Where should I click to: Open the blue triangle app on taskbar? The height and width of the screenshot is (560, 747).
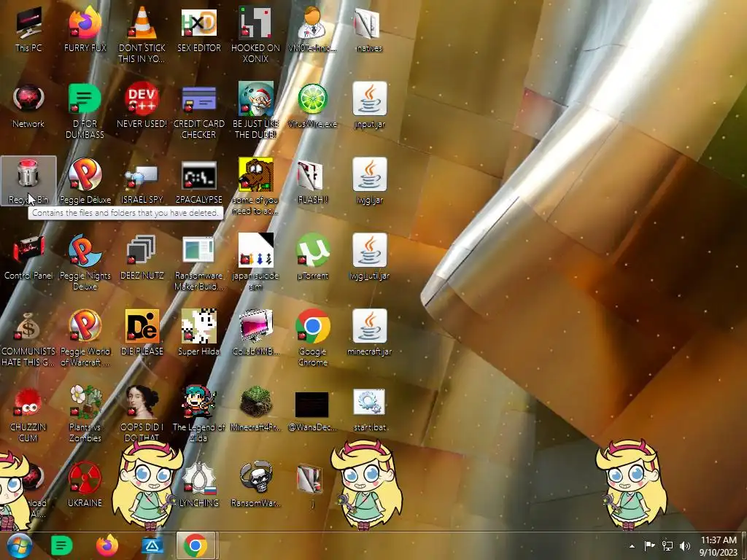[x=152, y=545]
